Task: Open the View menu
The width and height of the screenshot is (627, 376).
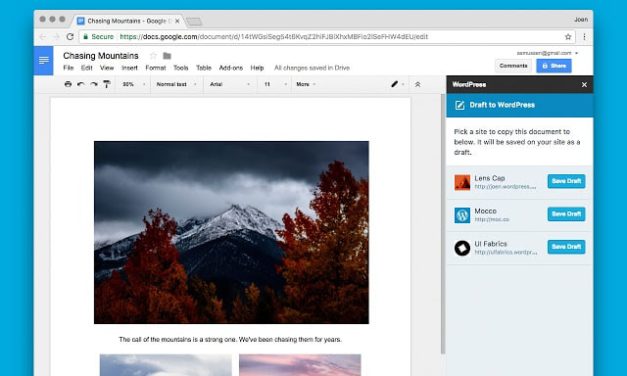Action: (107, 68)
